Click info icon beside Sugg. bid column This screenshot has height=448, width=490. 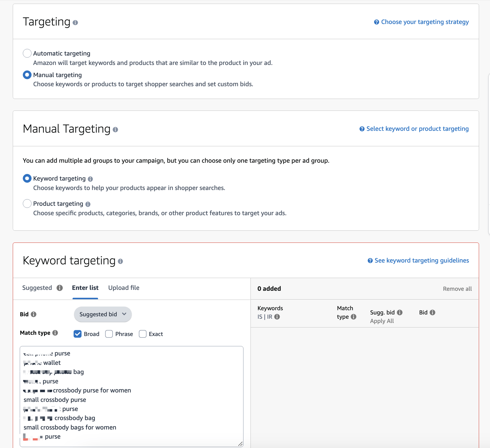tap(400, 312)
